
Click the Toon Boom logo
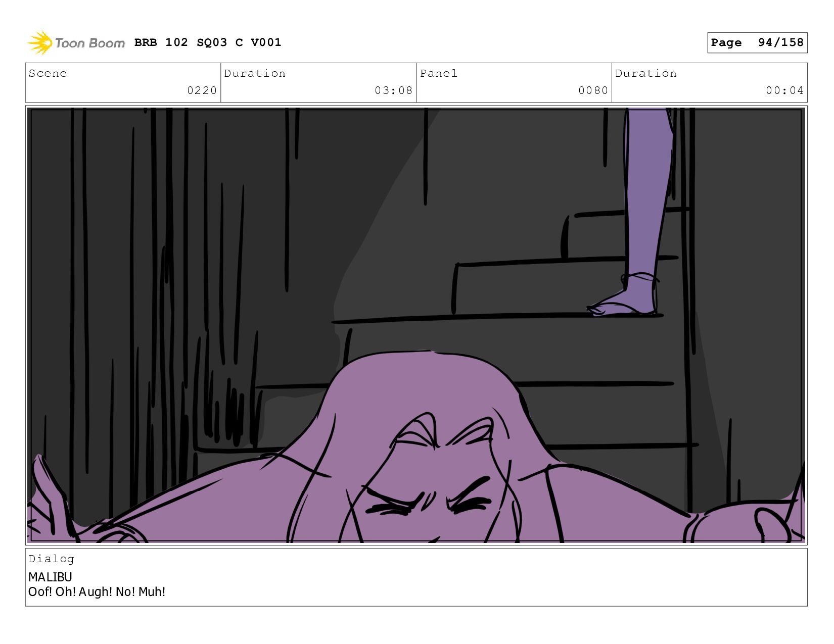[x=76, y=43]
